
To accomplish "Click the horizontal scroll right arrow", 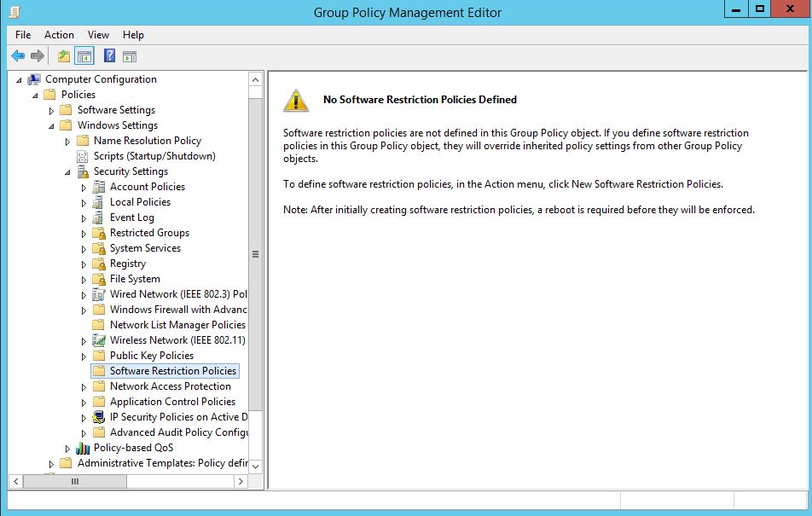I will tap(241, 481).
